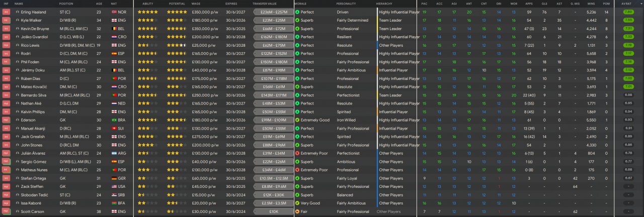Viewport: 644px width, 217px height.
Task: Click the 7.80 average rating badge
Action: pyautogui.click(x=628, y=12)
